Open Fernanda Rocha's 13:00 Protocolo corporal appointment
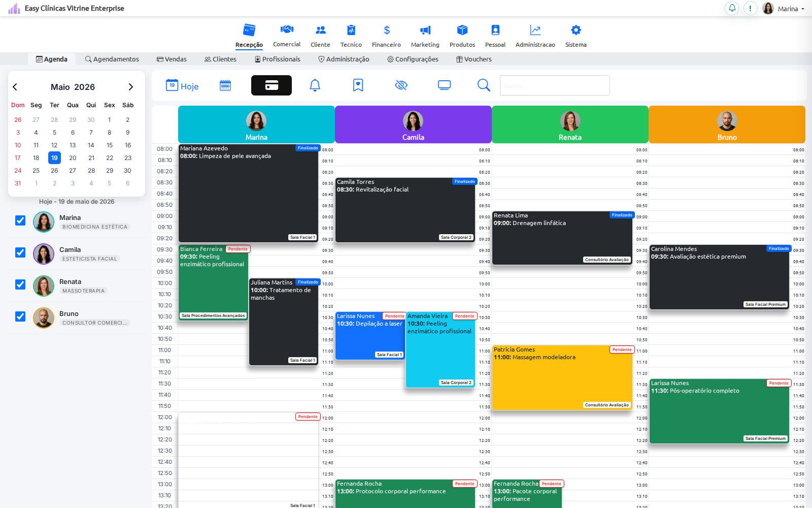812x508 pixels. pos(405,494)
